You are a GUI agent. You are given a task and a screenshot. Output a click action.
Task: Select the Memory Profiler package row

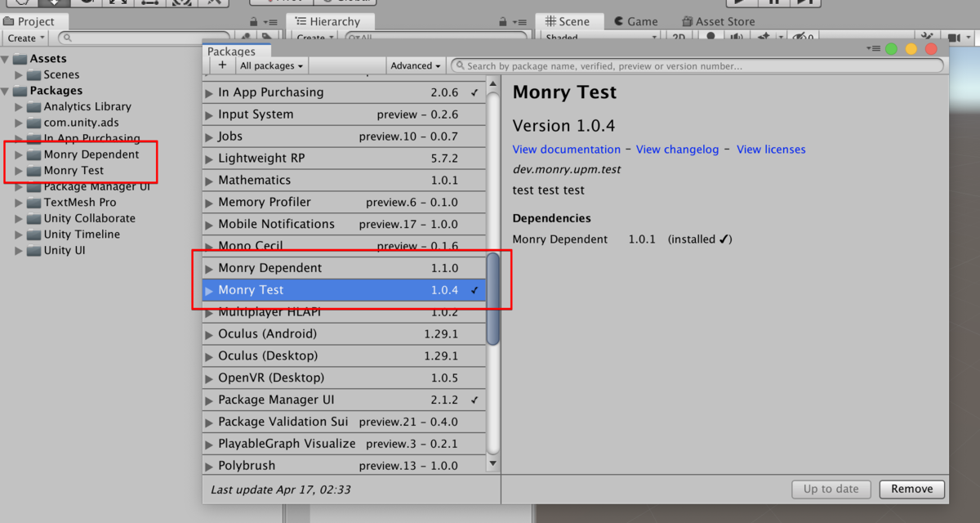(x=344, y=203)
